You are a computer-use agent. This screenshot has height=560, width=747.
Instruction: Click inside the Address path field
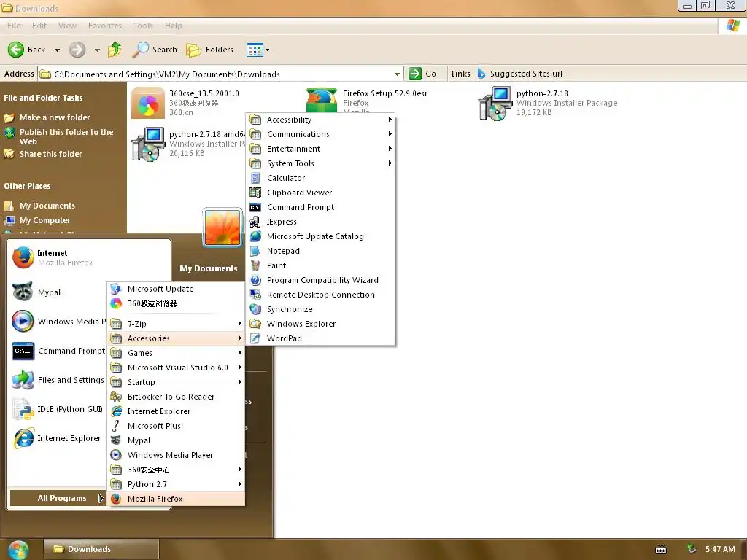click(219, 74)
